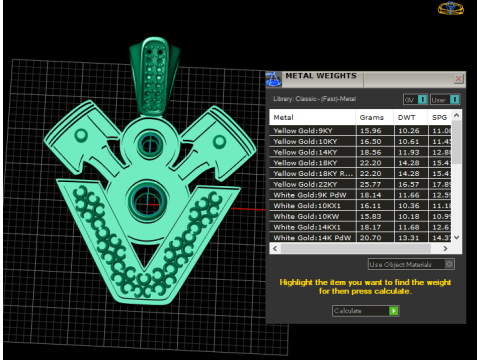Click the DWT column header
The width and height of the screenshot is (480, 360).
(x=411, y=117)
